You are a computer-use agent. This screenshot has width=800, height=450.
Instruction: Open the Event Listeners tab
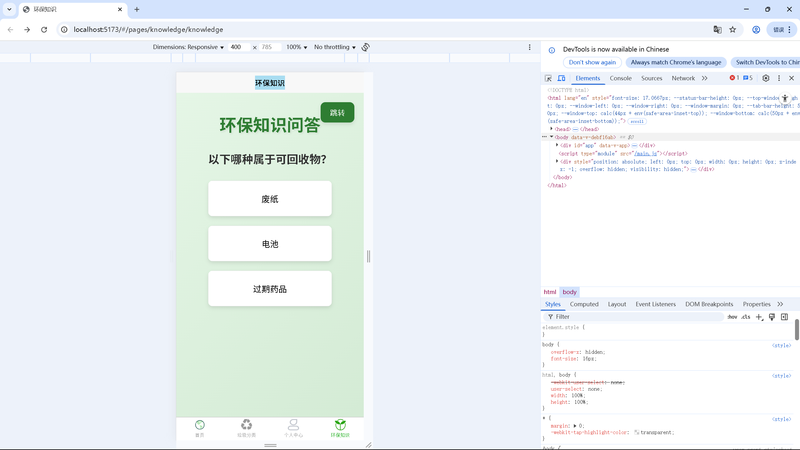(656, 304)
